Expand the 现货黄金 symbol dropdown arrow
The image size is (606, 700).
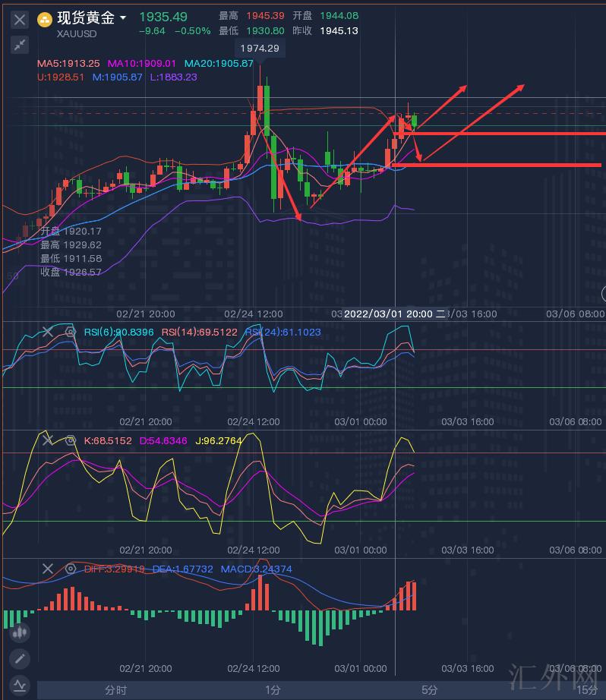tap(123, 17)
